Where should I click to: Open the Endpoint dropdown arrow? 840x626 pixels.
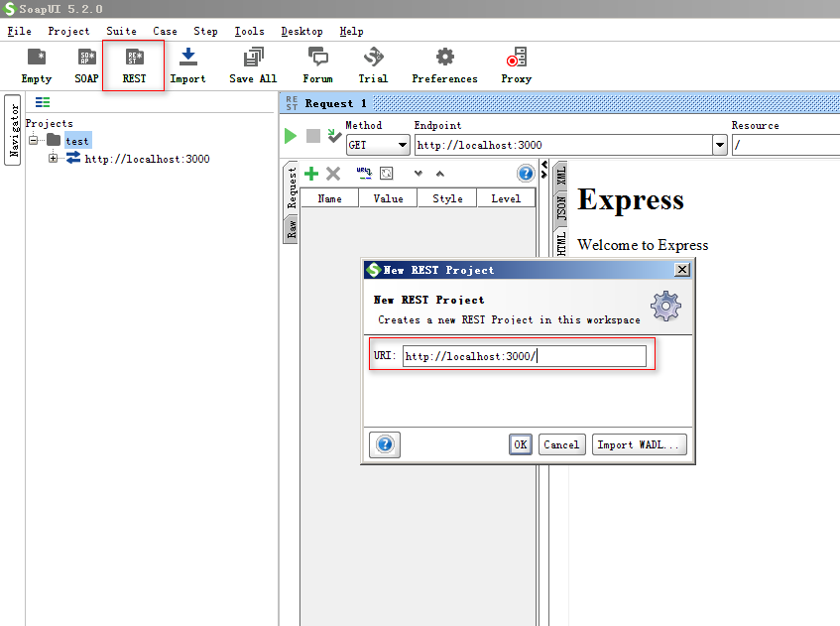pyautogui.click(x=719, y=145)
